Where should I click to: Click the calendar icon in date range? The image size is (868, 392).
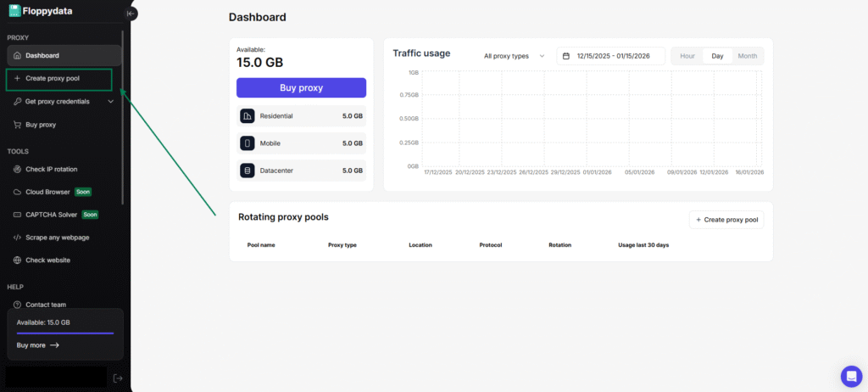coord(566,56)
